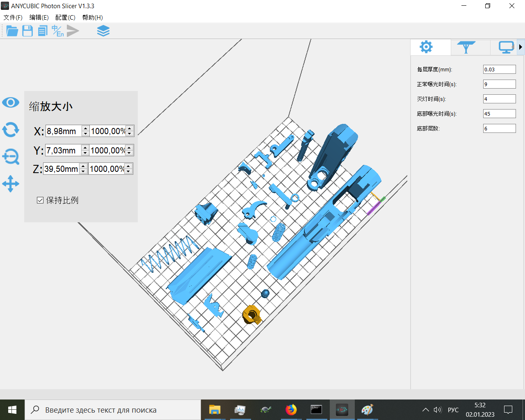Decrease Y size with the down stepper
Viewport: 525px width, 420px height.
85,153
